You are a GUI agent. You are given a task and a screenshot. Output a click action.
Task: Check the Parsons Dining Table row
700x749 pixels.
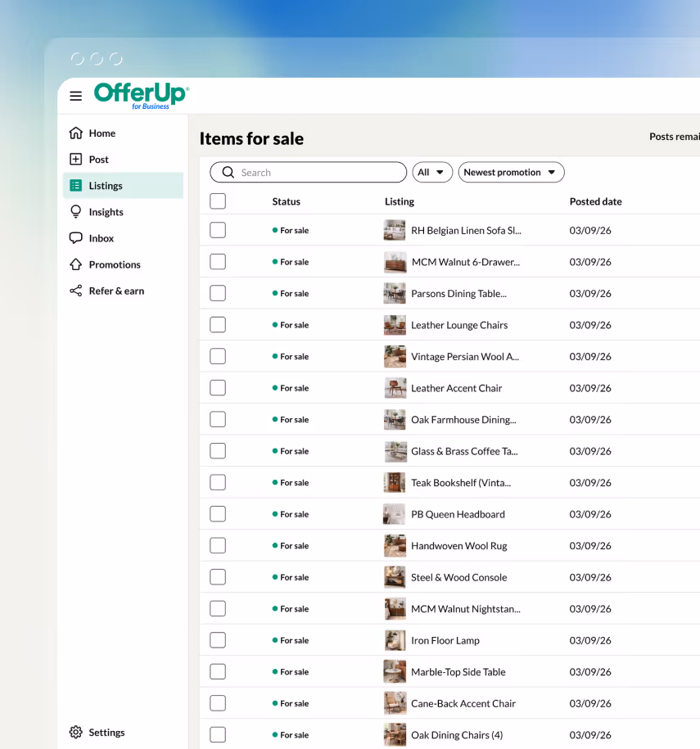(x=218, y=293)
